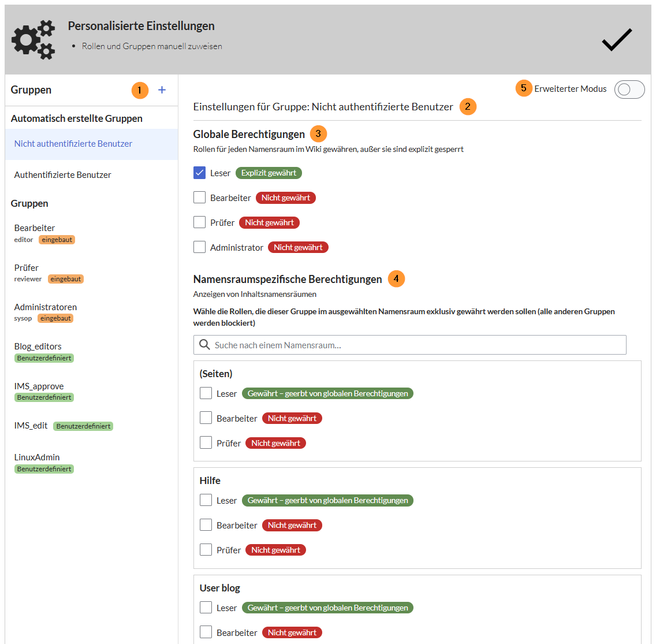Click the magnifier icon in the namespace search
This screenshot has width=656, height=644.
pos(204,345)
